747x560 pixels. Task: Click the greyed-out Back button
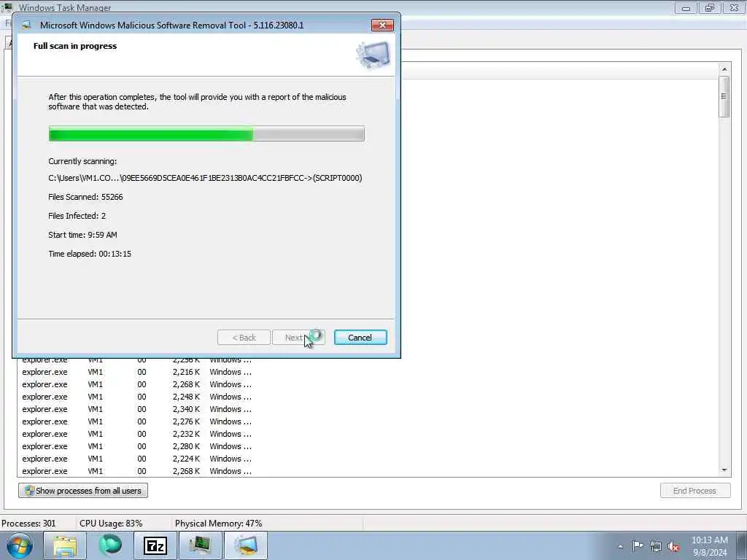[244, 338]
